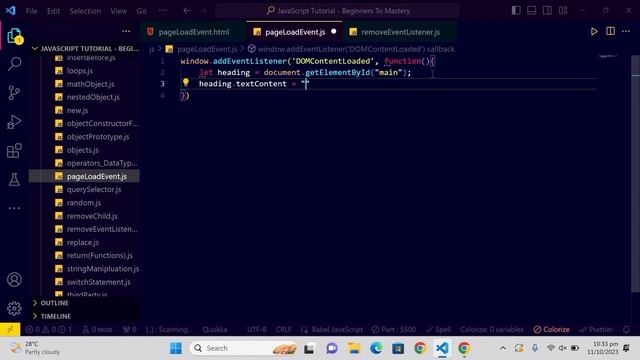The image size is (640, 360).
Task: Open notifications bell in status bar
Action: [626, 329]
